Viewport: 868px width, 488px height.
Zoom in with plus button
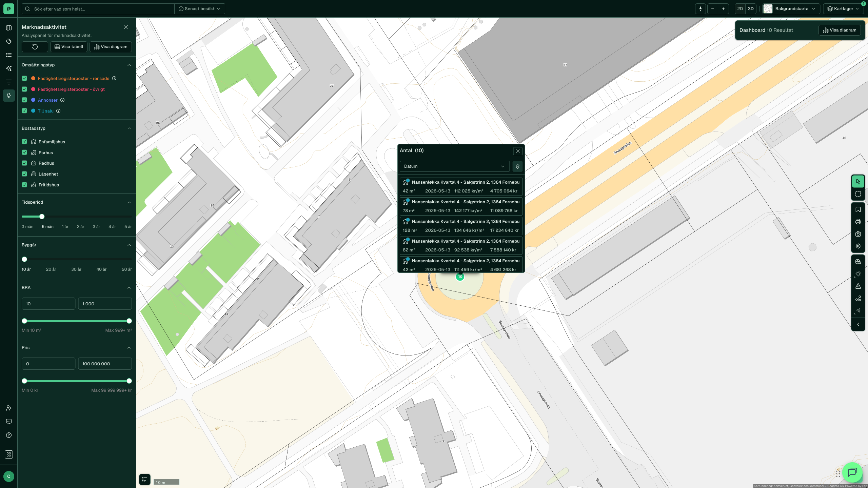click(x=723, y=9)
